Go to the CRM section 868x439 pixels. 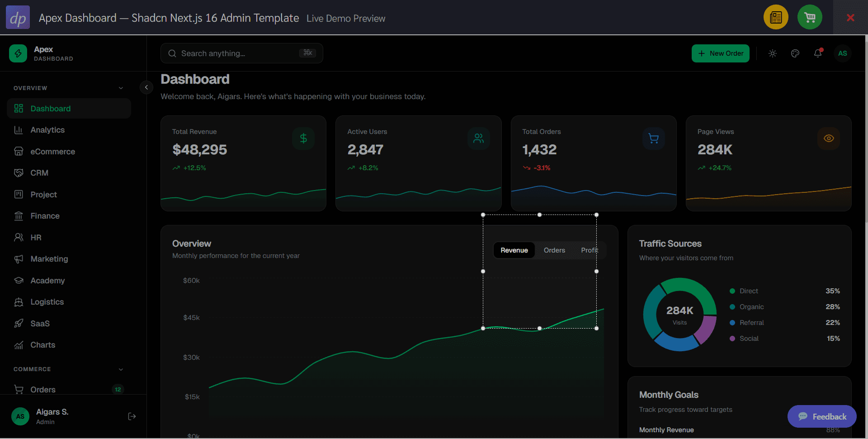pos(69,173)
